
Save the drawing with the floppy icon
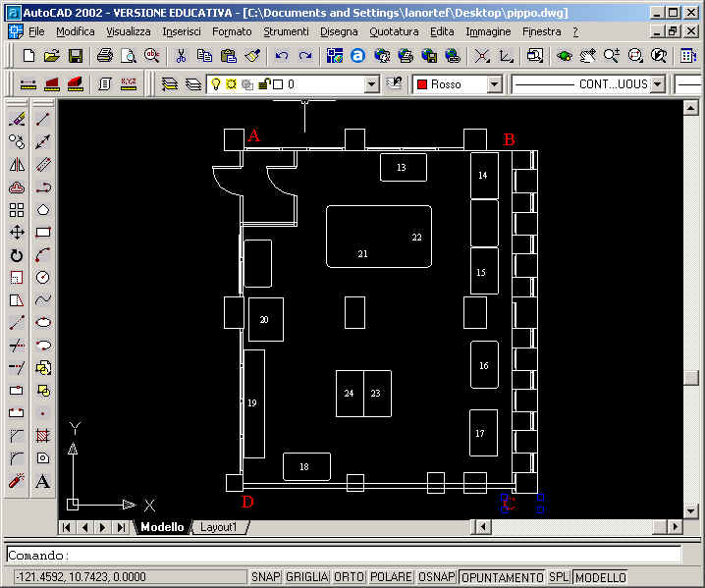75,56
